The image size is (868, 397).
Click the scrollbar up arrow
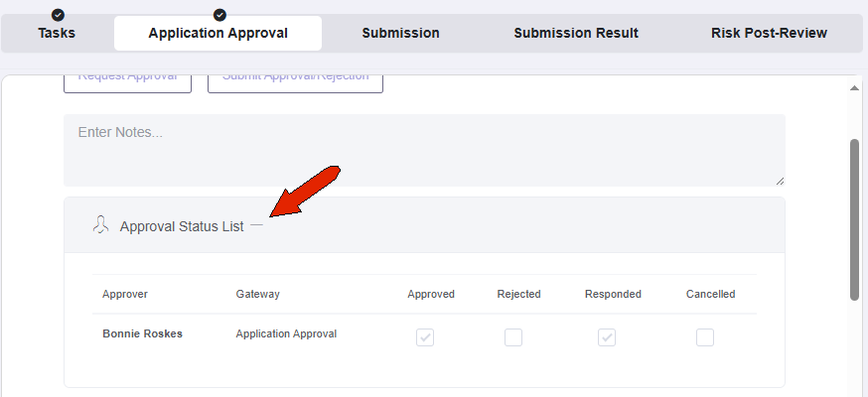coord(855,88)
